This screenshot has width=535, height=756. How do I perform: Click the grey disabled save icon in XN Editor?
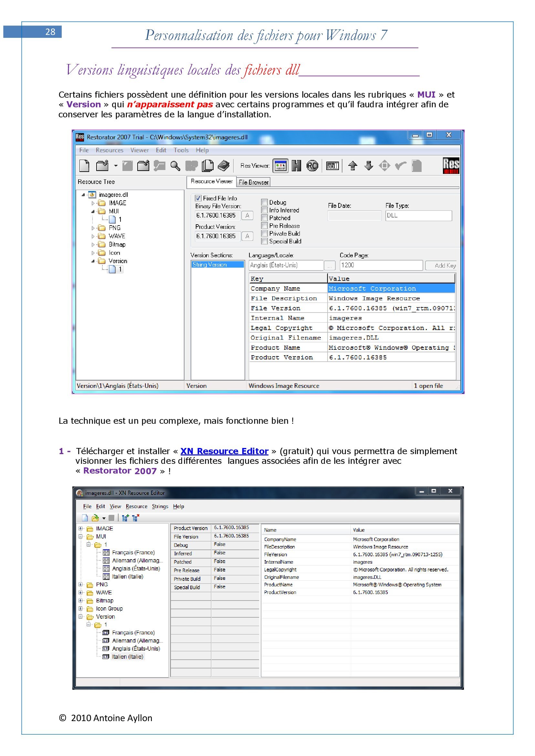(111, 518)
